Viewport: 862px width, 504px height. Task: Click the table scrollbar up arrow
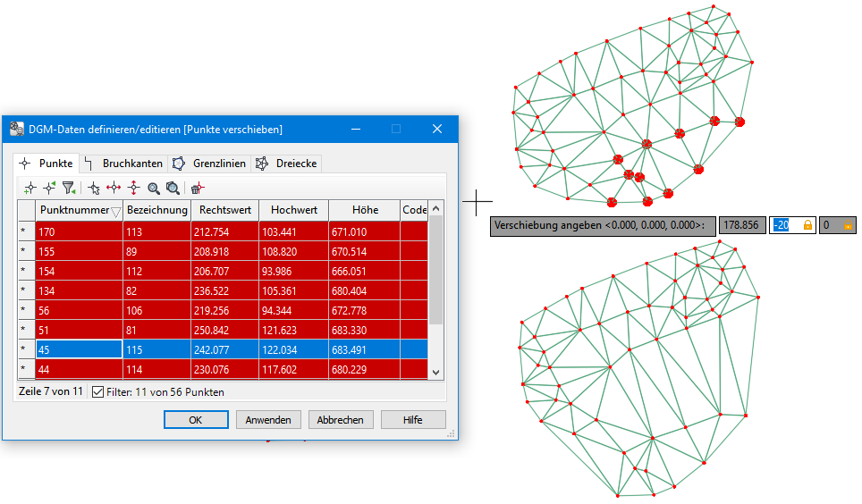click(x=436, y=209)
